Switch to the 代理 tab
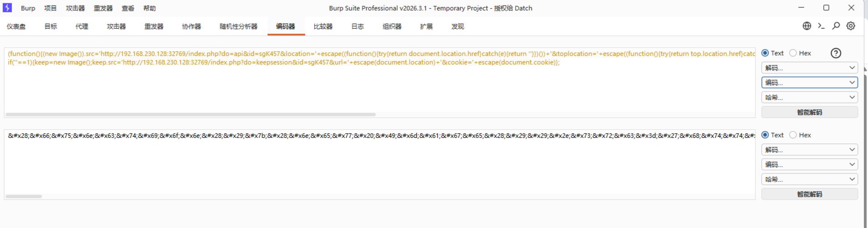The height and width of the screenshot is (228, 868). click(82, 26)
